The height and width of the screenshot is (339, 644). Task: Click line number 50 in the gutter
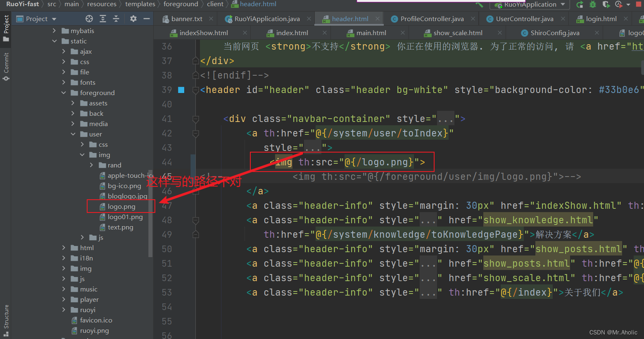(167, 249)
